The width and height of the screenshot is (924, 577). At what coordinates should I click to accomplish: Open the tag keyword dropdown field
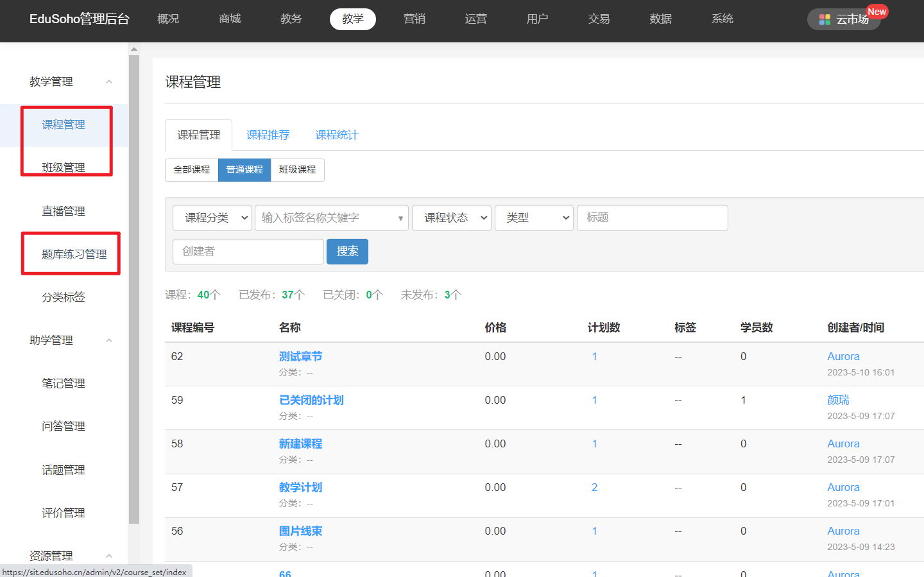pyautogui.click(x=332, y=218)
